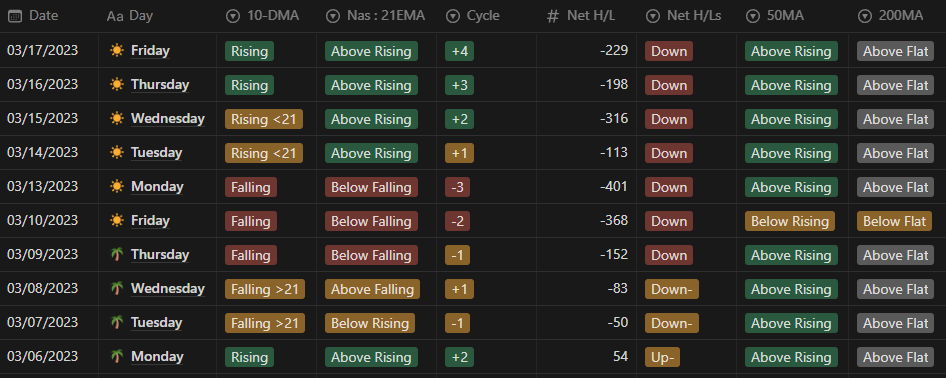This screenshot has height=378, width=946.
Task: Click the sun icon on the 03/14/2023 Tuesday row
Action: tap(117, 153)
